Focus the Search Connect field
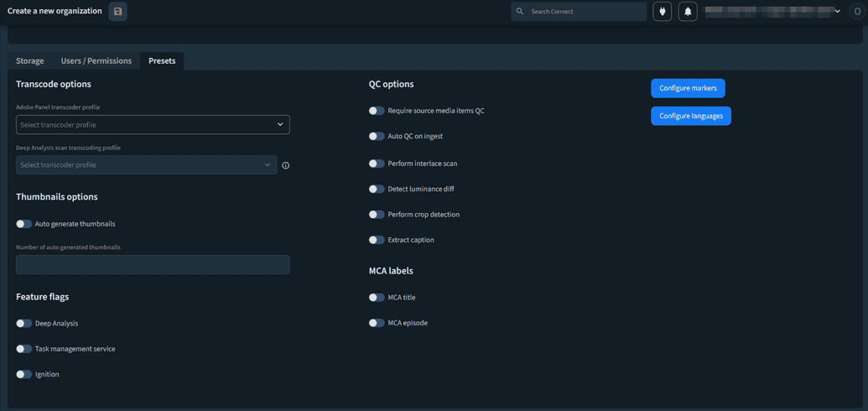Image resolution: width=868 pixels, height=411 pixels. tap(579, 12)
